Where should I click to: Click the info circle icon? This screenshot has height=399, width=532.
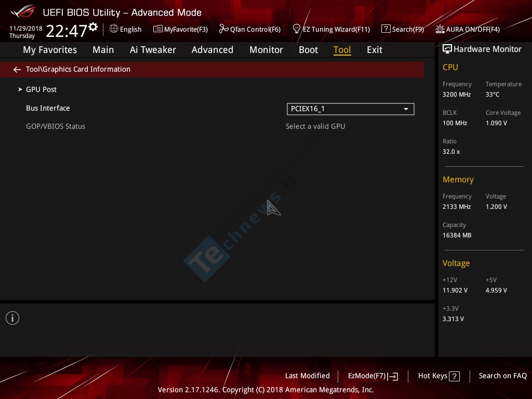[x=12, y=318]
